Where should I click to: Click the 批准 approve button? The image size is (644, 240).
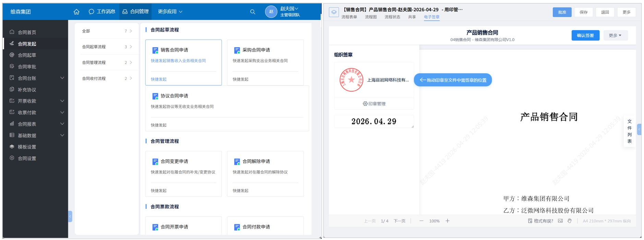pos(562,12)
